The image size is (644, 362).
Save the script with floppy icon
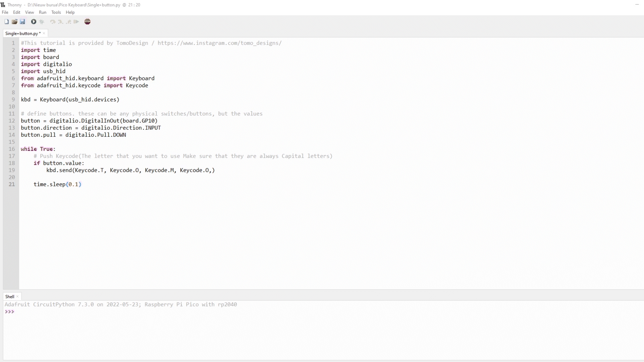point(22,22)
